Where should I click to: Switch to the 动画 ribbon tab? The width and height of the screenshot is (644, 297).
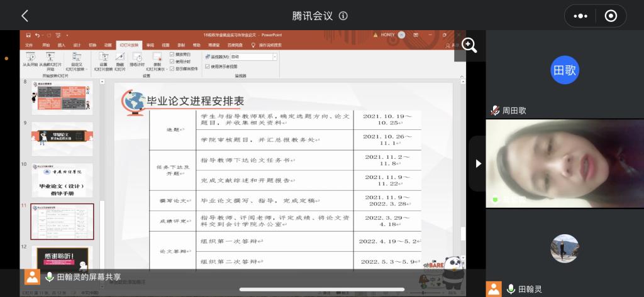click(x=108, y=45)
